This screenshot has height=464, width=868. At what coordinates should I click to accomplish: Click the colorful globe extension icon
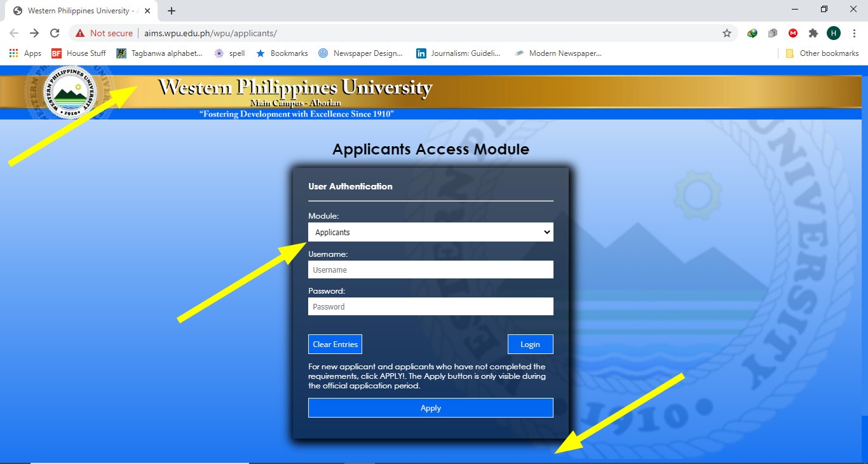[x=752, y=33]
